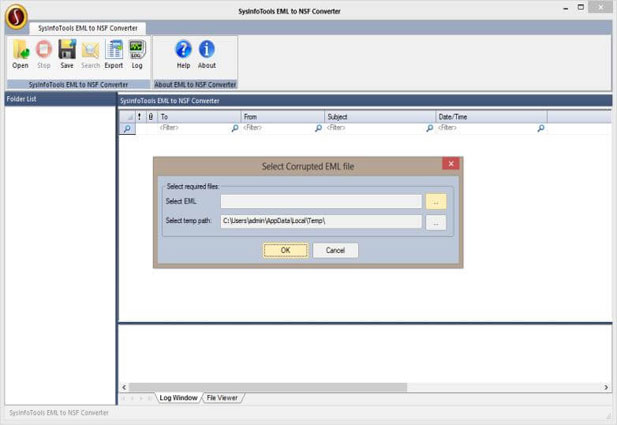This screenshot has height=425, width=617.
Task: Click the filter row search icon at left
Action: pyautogui.click(x=127, y=129)
